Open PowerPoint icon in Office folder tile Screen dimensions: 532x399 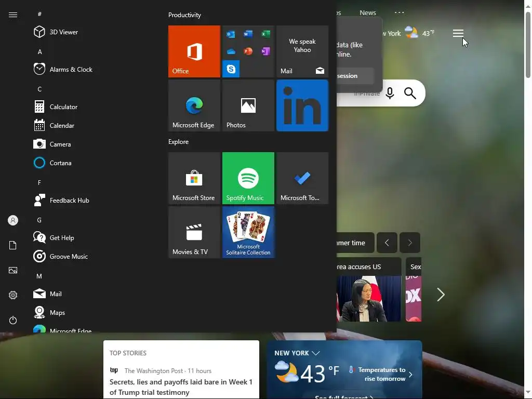tap(248, 51)
